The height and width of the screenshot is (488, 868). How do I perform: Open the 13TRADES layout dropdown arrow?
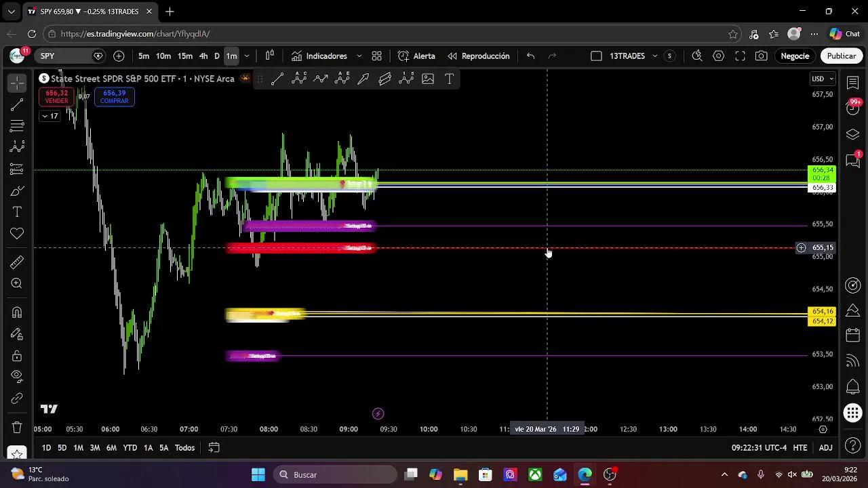(655, 56)
